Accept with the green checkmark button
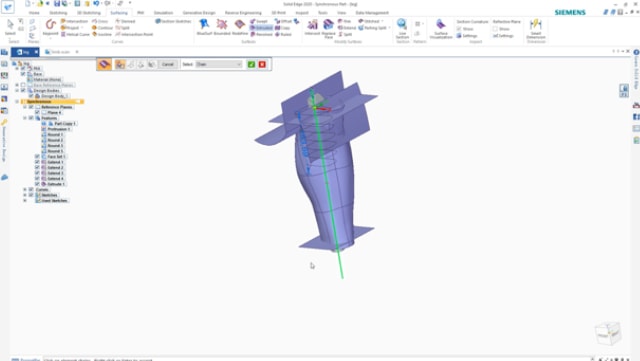 tap(251, 65)
